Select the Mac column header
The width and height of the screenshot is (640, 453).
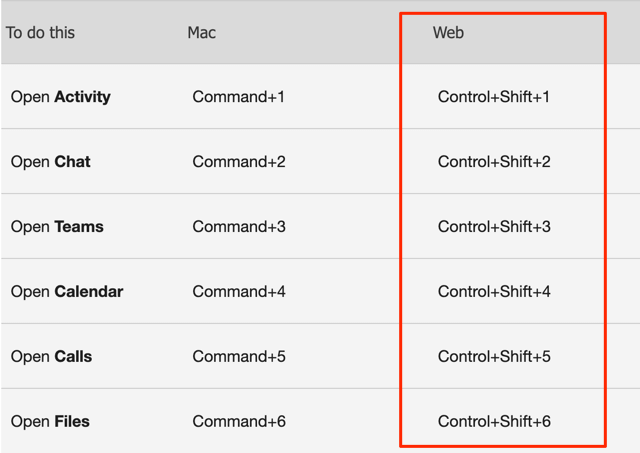pos(201,32)
